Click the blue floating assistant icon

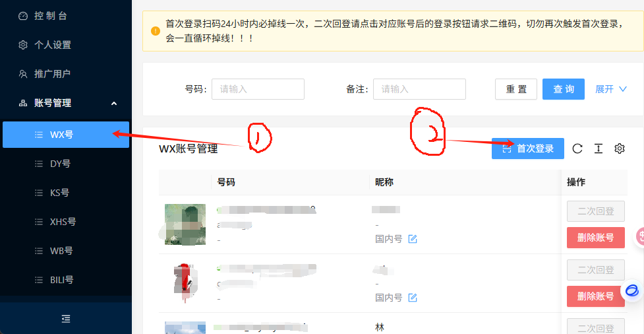click(633, 291)
